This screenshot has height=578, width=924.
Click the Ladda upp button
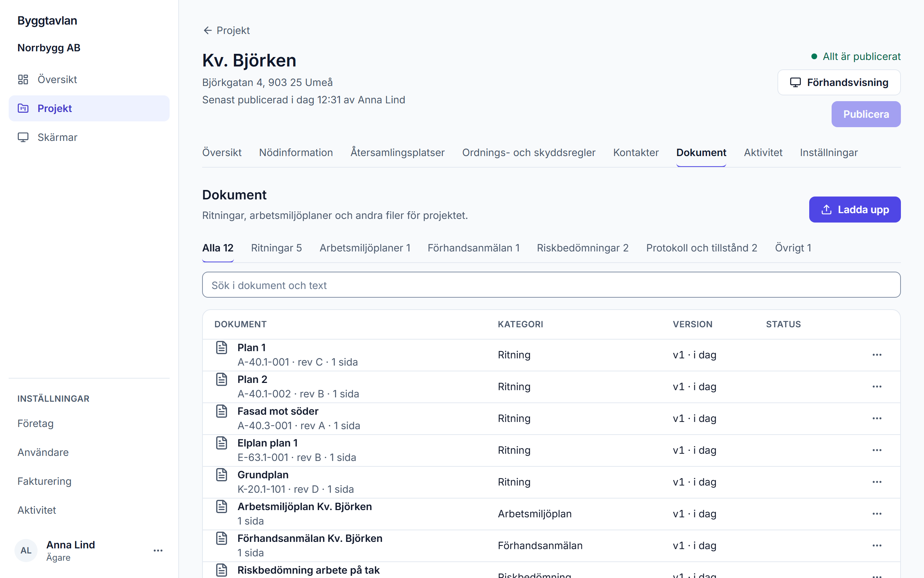coord(854,210)
